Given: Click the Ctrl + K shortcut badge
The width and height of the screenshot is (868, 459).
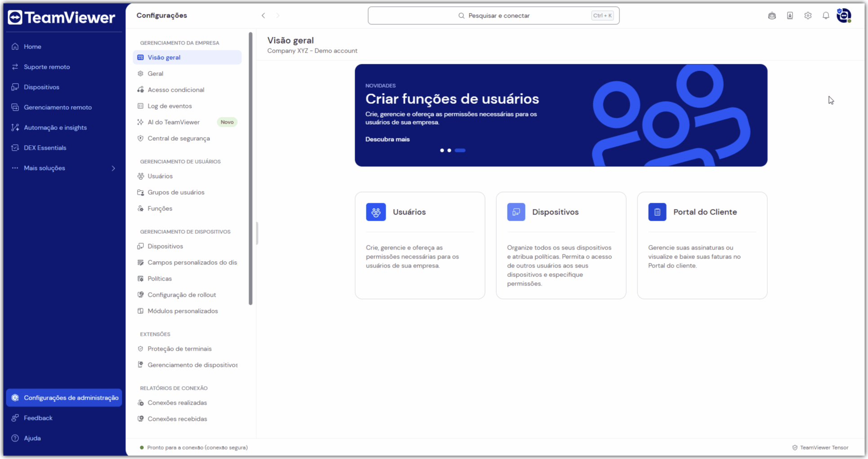Looking at the screenshot, I should click(x=602, y=16).
